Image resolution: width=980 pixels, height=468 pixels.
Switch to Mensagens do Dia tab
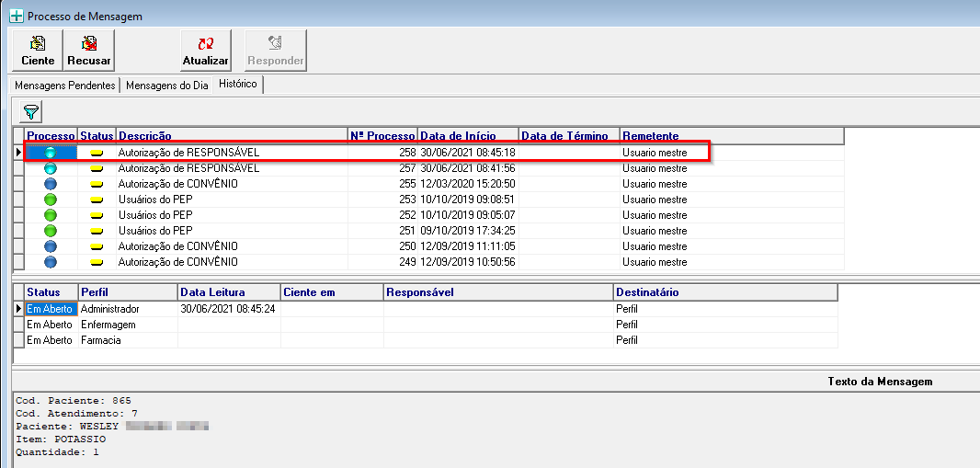[x=167, y=86]
